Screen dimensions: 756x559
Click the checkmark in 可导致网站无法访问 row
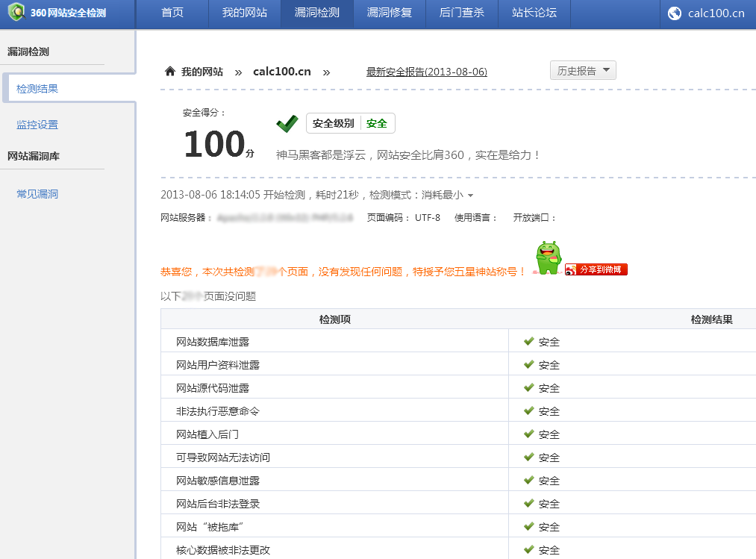click(x=529, y=457)
